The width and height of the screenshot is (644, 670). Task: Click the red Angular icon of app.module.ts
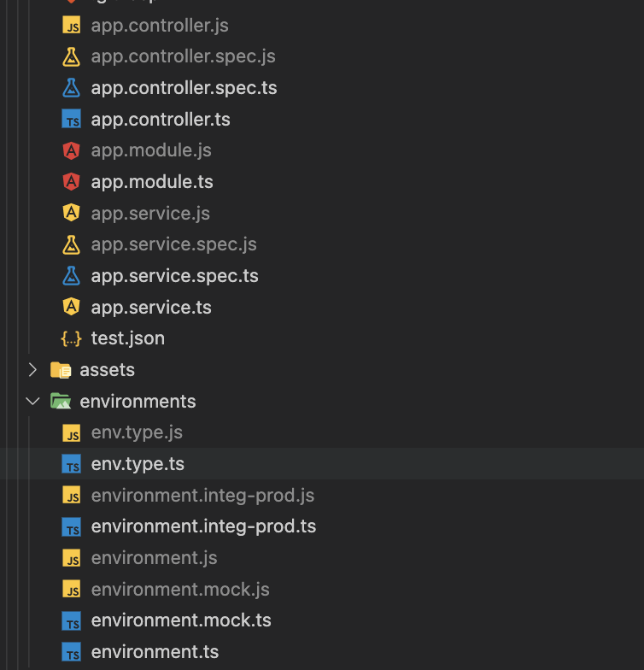(72, 182)
